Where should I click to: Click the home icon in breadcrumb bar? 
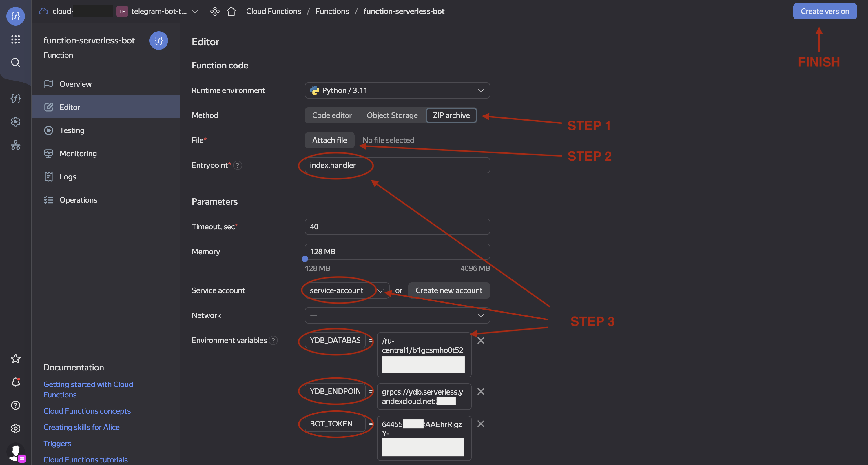231,12
